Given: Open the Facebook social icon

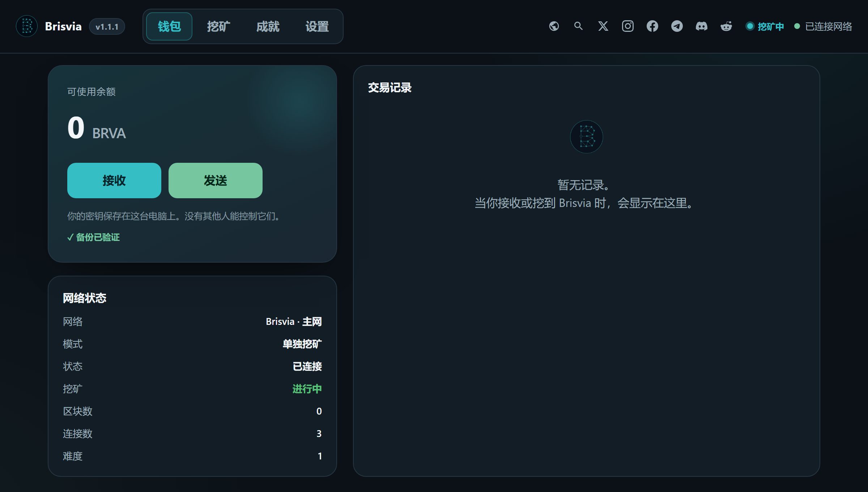Looking at the screenshot, I should point(652,26).
